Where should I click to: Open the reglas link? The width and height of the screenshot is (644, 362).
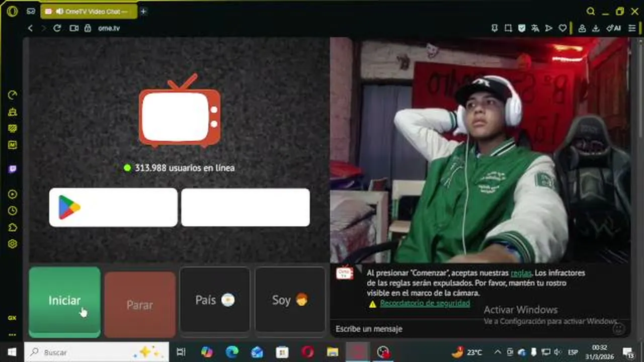(x=521, y=273)
